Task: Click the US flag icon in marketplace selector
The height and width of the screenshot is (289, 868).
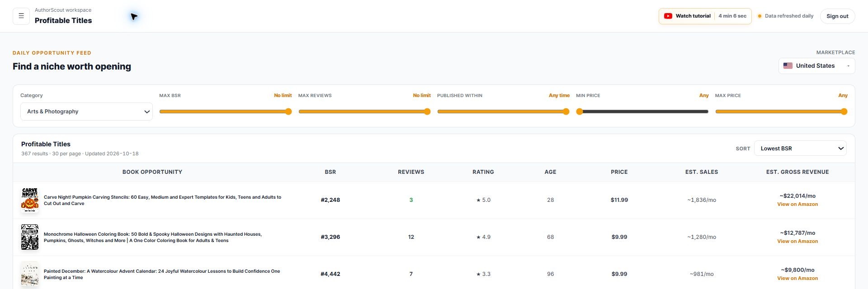Action: (x=788, y=66)
